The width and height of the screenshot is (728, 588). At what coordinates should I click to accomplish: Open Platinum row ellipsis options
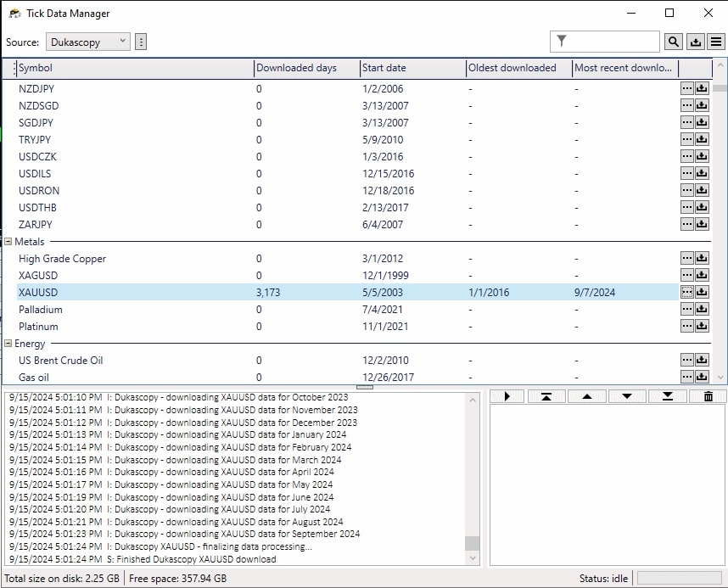coord(687,326)
